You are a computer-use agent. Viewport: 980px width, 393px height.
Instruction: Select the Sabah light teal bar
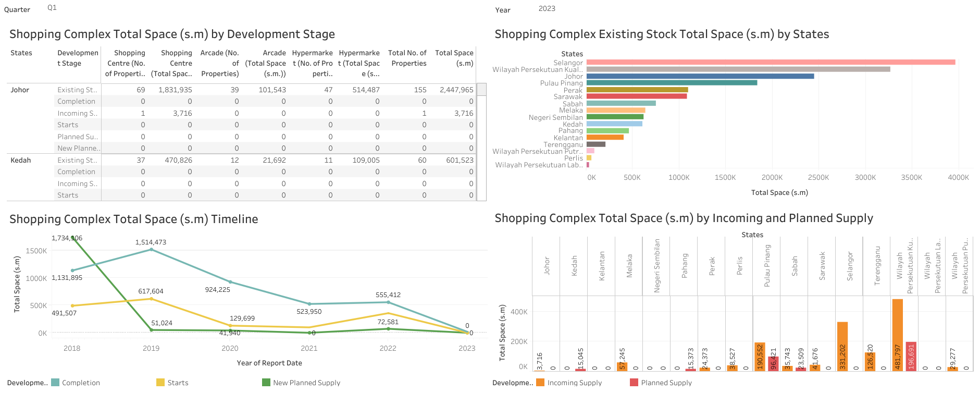click(x=621, y=103)
